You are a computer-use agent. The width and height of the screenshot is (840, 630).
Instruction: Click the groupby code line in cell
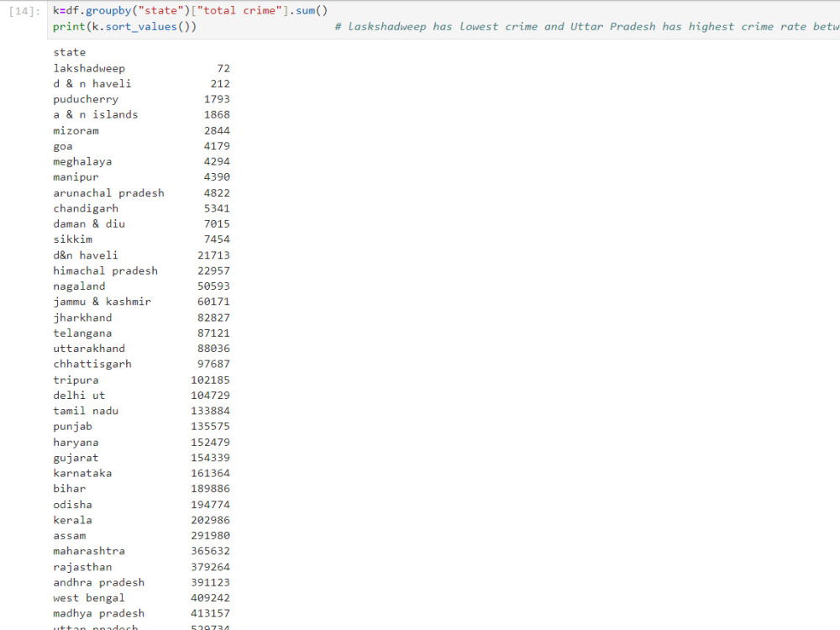coord(190,11)
